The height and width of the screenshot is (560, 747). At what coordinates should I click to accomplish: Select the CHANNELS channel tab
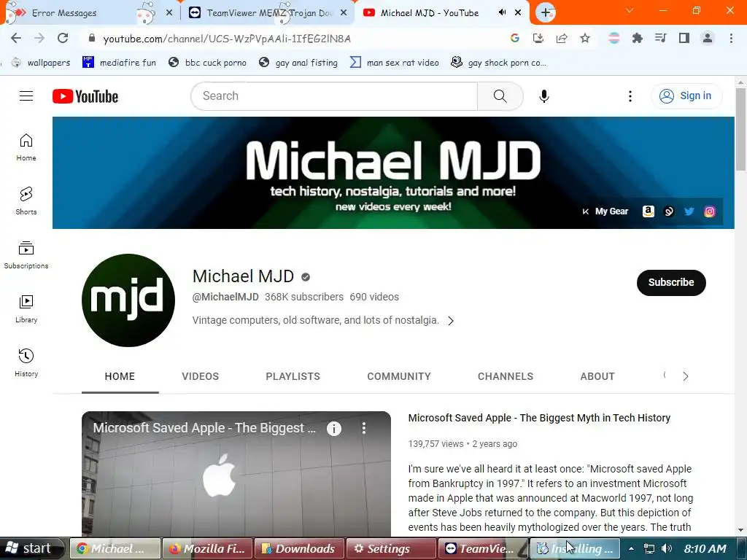point(506,377)
